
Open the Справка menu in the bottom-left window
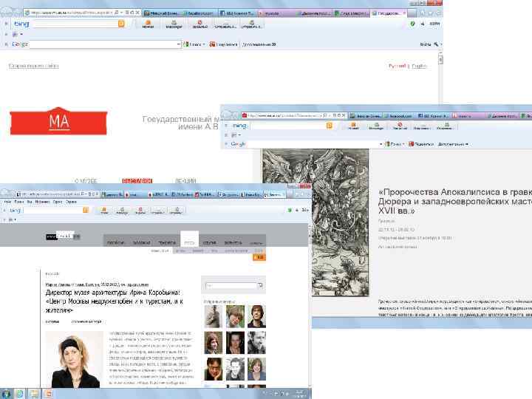point(71,202)
